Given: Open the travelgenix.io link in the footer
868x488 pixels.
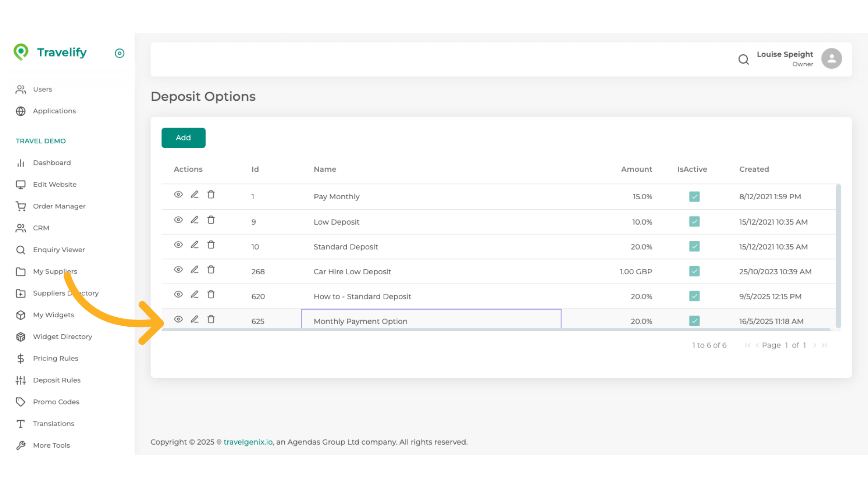Looking at the screenshot, I should click(x=247, y=441).
